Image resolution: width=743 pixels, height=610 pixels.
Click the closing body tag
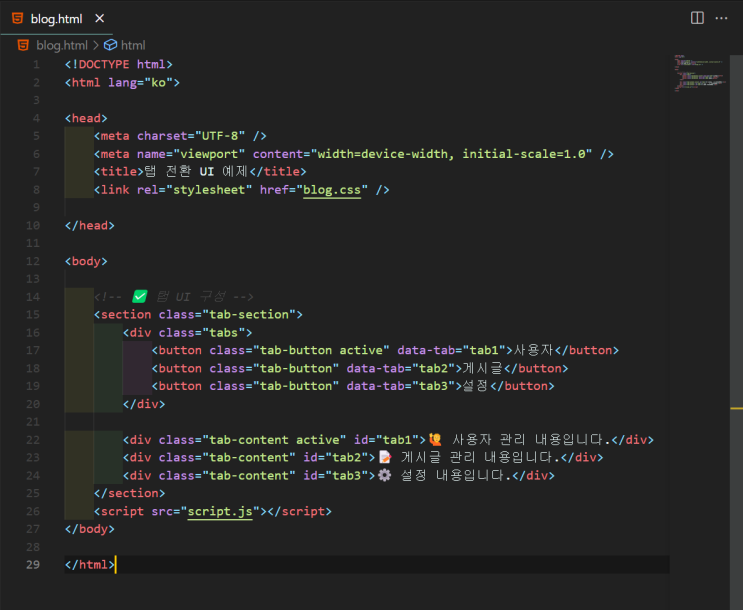coord(90,529)
